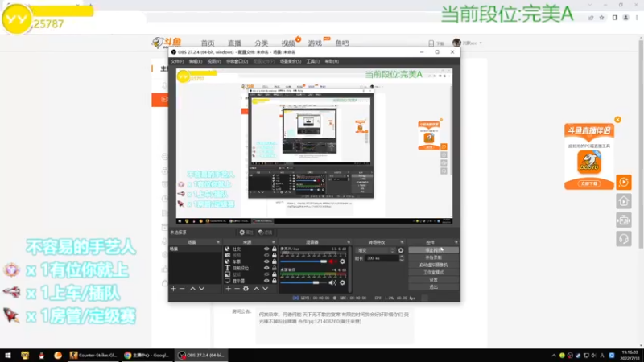Toggle visibility of first source 社交
Viewport: 644px width, 362px height.
tap(266, 249)
